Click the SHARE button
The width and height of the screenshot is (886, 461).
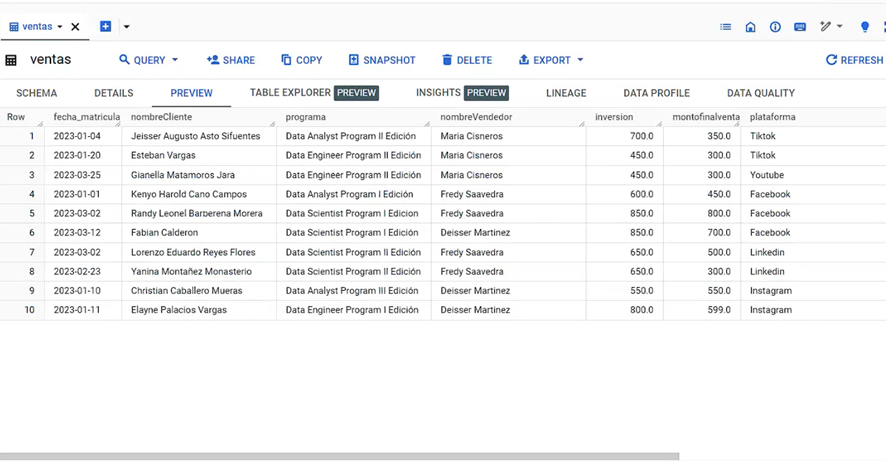[231, 60]
